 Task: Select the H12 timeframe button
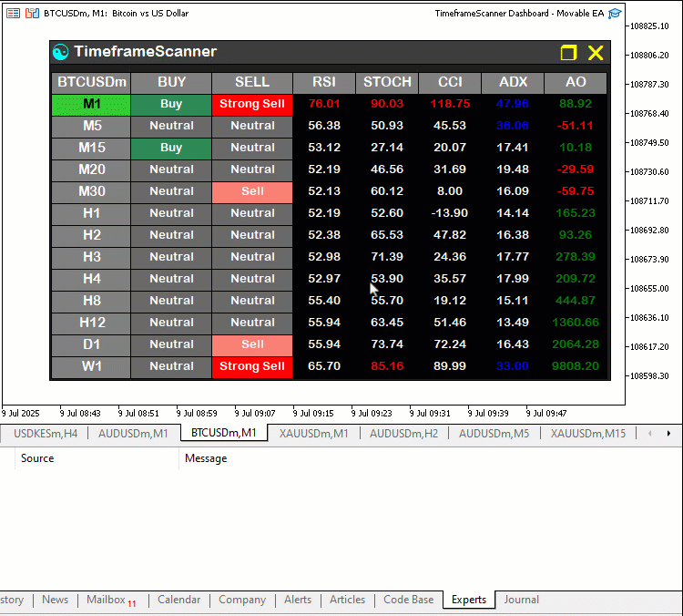click(91, 323)
